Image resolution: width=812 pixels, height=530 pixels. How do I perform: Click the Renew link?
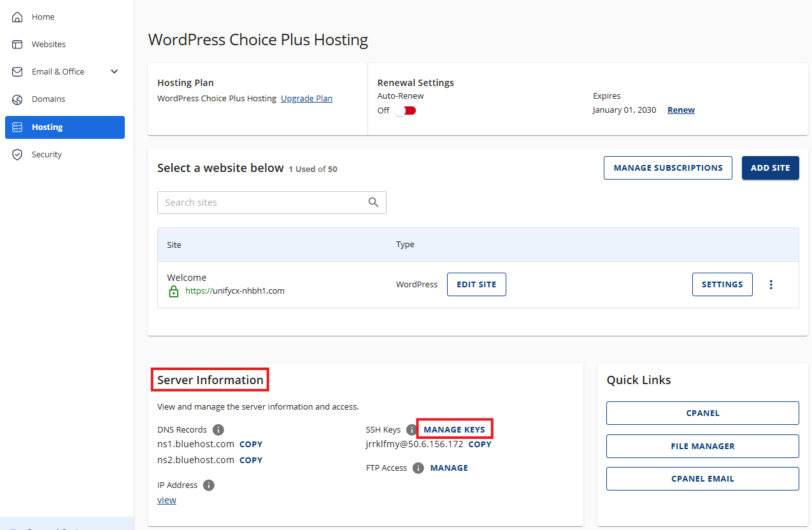point(681,110)
